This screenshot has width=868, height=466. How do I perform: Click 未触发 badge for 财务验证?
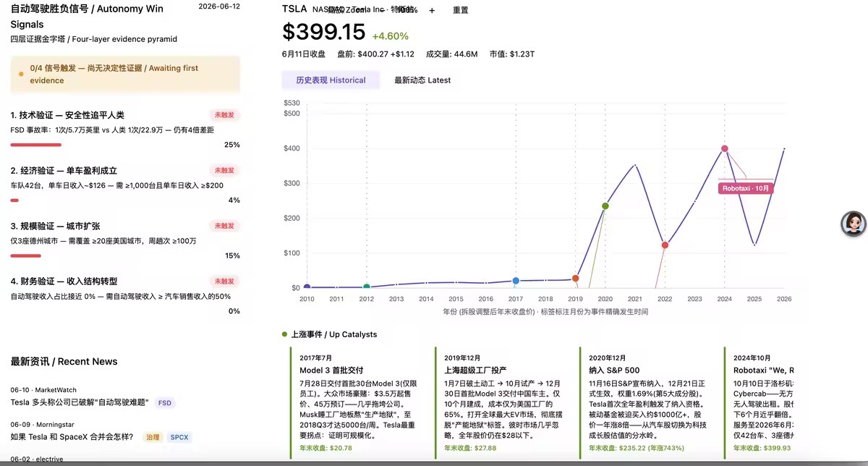point(224,281)
